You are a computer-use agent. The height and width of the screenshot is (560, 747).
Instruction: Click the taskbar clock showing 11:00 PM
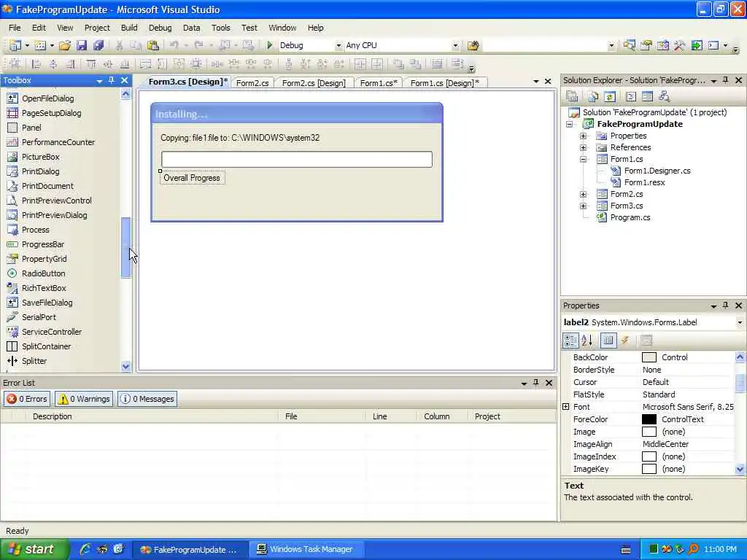[720, 549]
